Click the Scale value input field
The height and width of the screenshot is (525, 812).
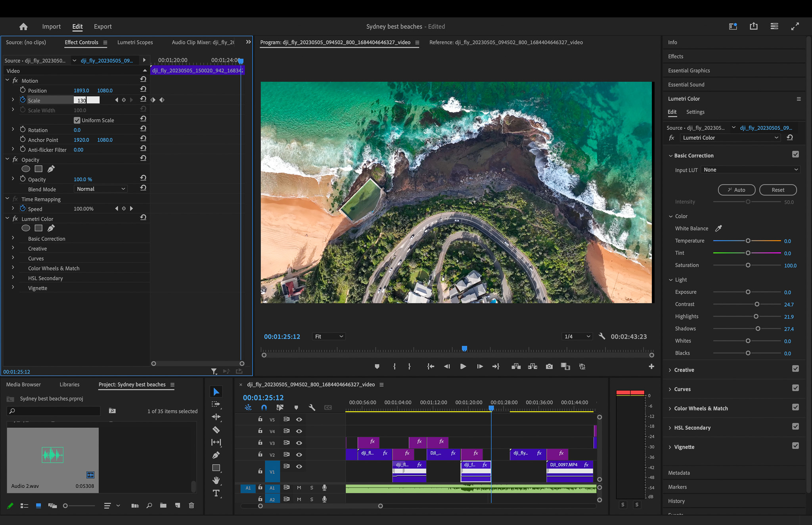click(x=86, y=100)
